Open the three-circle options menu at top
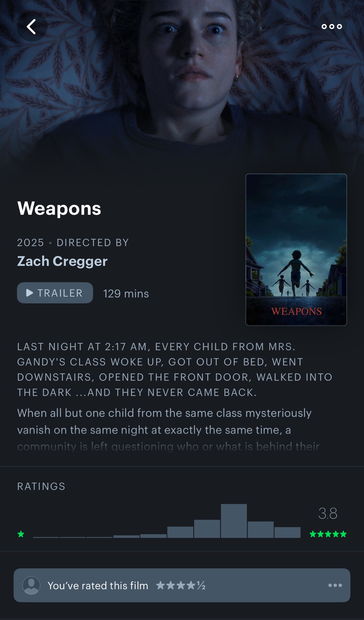Screen dimensions: 364x620 pos(332,27)
